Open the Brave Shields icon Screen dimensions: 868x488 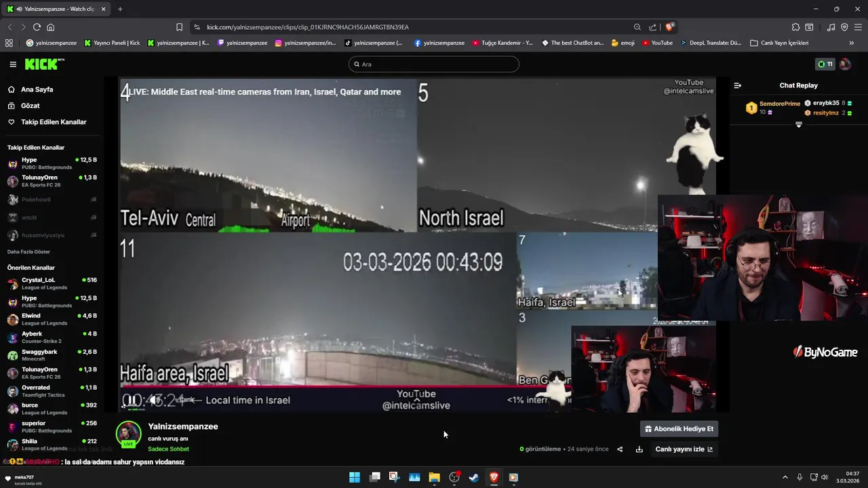tap(670, 27)
